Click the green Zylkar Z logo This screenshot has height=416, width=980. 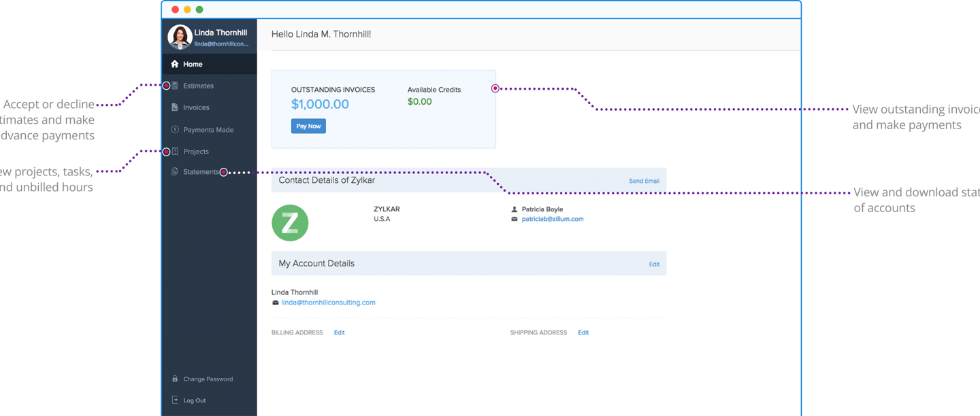pos(290,222)
